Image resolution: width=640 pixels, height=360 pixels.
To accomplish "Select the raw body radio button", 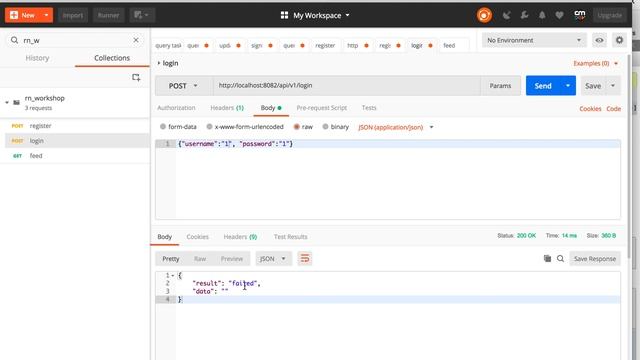I will [297, 127].
